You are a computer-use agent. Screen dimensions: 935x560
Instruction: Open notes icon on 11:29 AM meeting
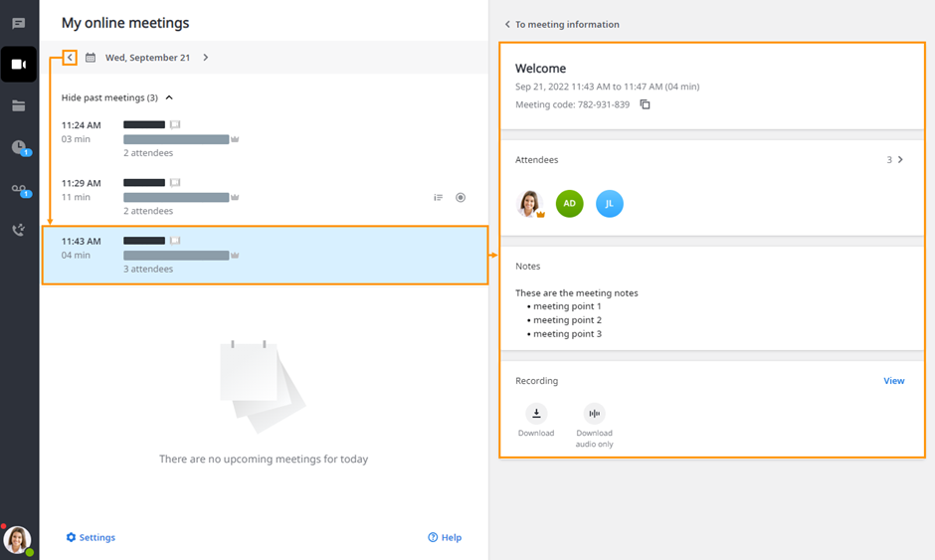coord(439,197)
